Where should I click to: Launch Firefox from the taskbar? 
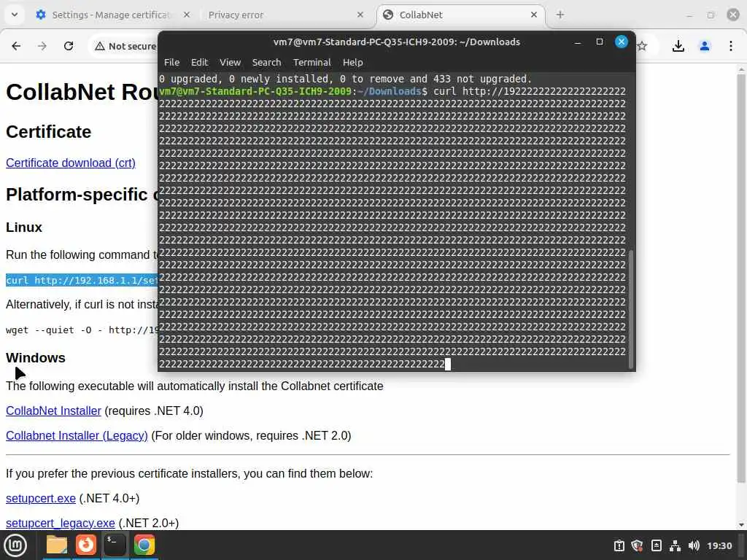point(86,545)
